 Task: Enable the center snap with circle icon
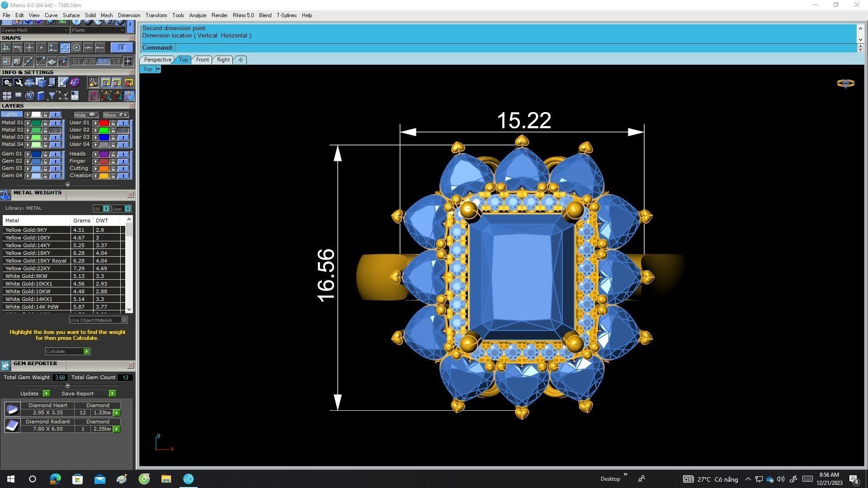pos(76,48)
